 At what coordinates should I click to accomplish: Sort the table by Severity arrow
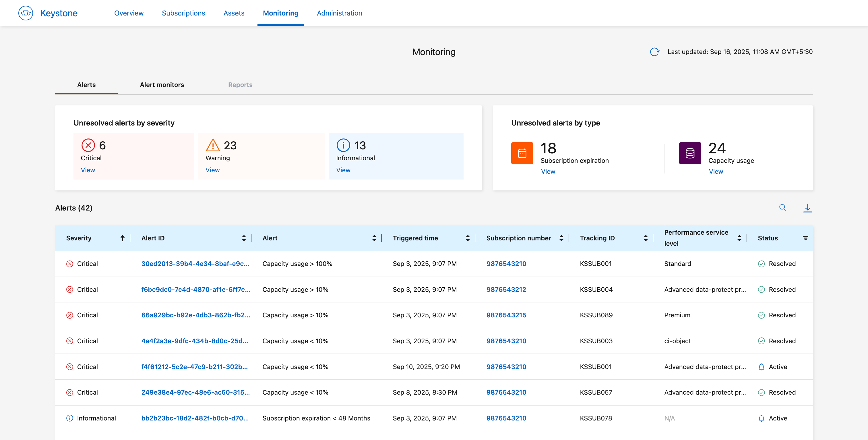point(123,238)
